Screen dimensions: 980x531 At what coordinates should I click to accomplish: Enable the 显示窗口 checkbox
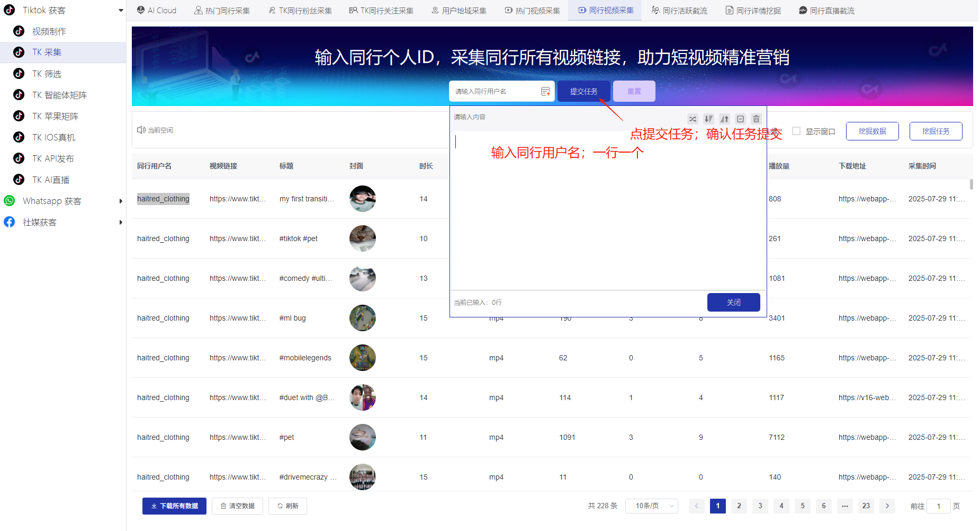[796, 131]
